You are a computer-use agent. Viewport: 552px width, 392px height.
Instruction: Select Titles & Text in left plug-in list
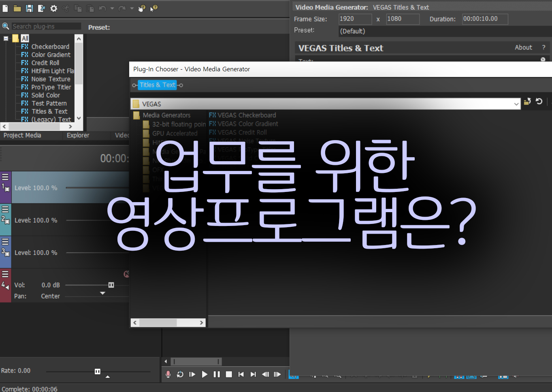pos(49,111)
